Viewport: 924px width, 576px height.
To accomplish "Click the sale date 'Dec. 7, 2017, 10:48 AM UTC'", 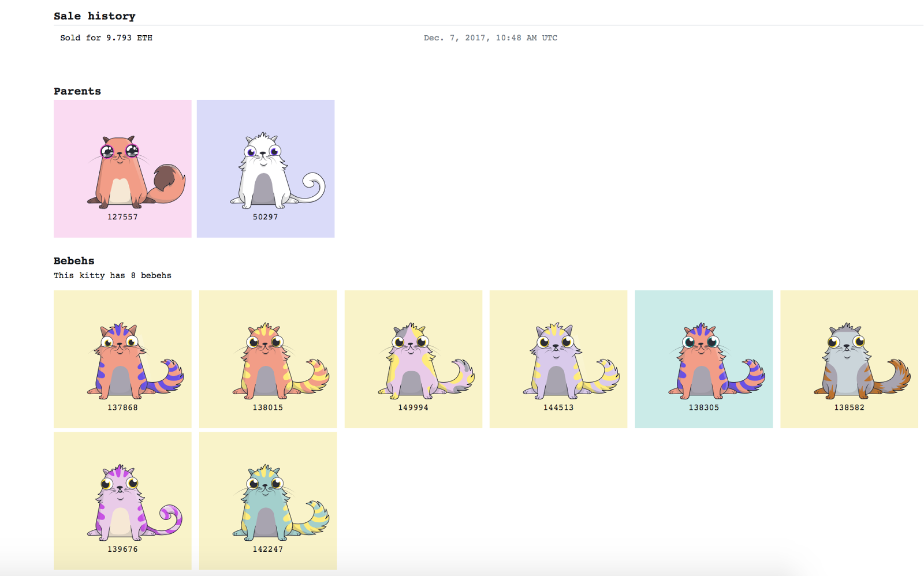I will pyautogui.click(x=490, y=38).
